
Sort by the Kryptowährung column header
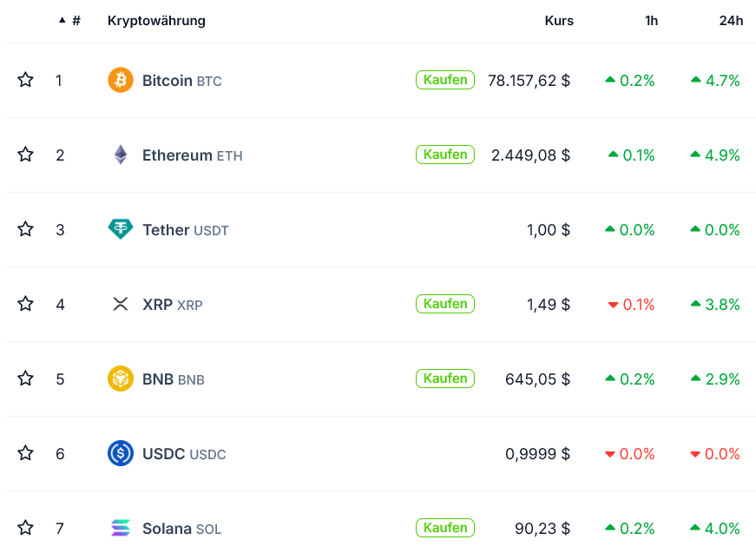156,21
